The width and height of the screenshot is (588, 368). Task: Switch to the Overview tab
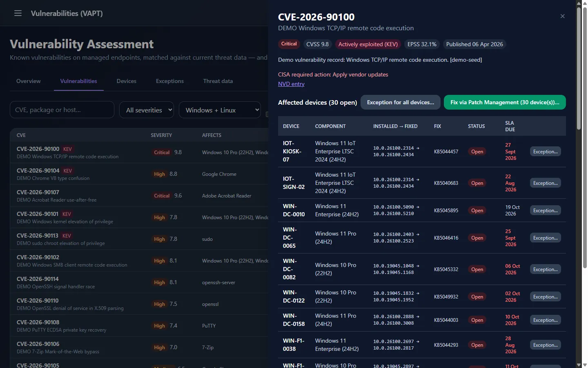[29, 81]
